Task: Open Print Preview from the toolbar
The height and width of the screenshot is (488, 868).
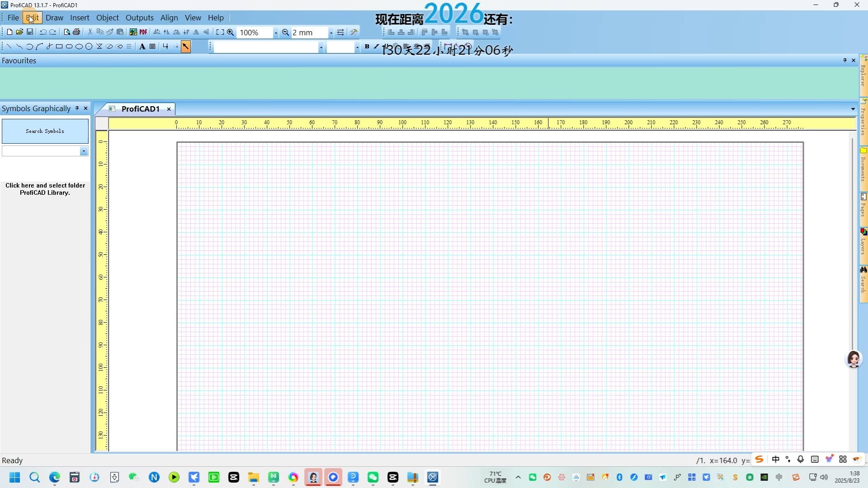Action: pos(66,32)
